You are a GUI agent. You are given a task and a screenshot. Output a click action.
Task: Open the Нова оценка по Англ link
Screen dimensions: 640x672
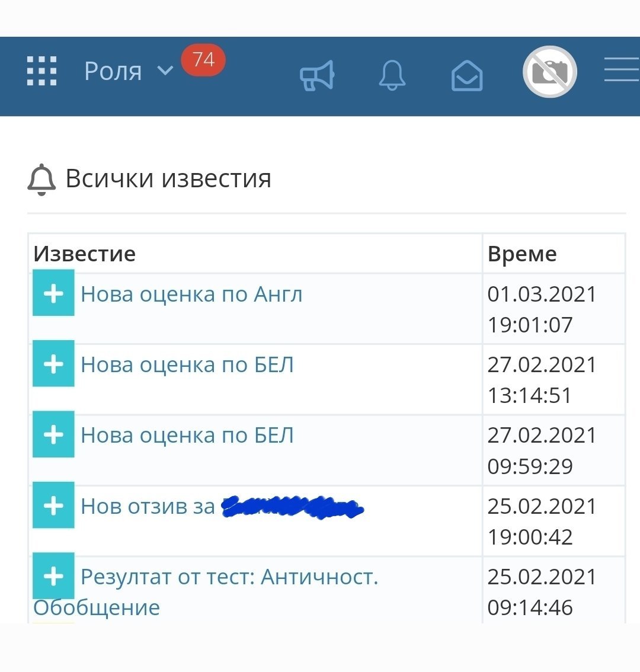191,295
